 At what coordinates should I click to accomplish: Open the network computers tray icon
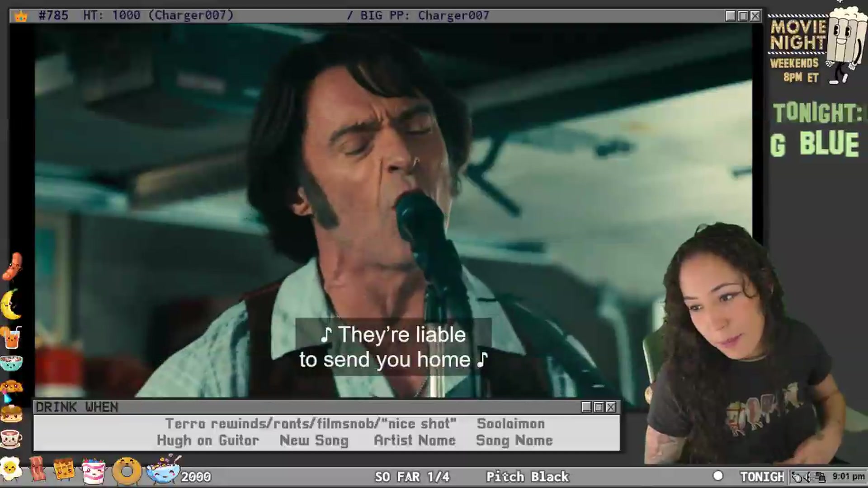coord(821,477)
